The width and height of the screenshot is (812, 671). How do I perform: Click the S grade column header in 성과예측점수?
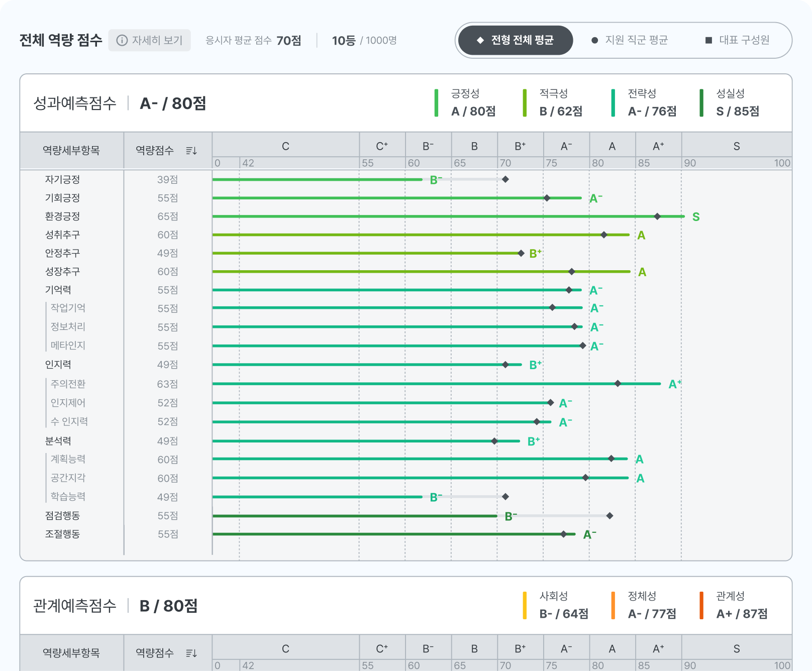(x=737, y=146)
